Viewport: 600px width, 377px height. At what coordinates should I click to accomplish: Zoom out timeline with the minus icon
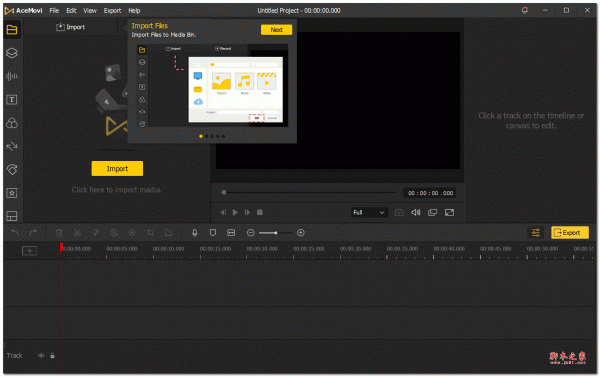coord(251,233)
